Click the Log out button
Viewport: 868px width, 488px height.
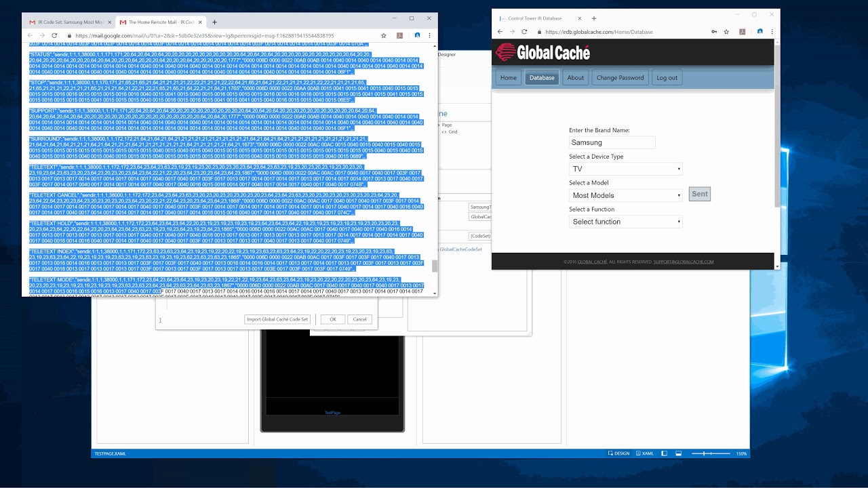pos(667,77)
